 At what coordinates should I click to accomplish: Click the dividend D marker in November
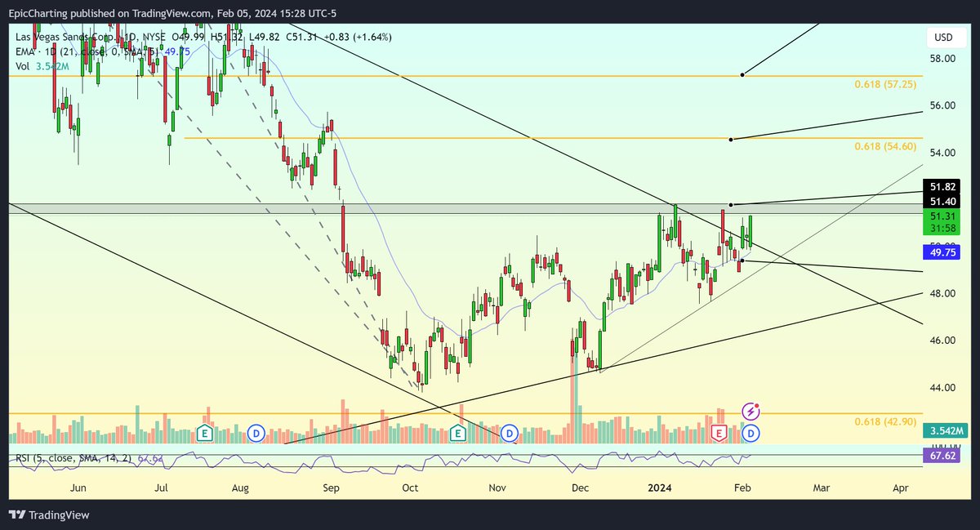tap(510, 432)
